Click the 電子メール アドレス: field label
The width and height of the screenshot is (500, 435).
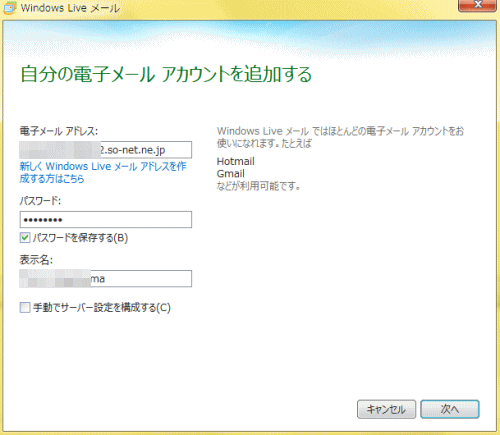[59, 131]
